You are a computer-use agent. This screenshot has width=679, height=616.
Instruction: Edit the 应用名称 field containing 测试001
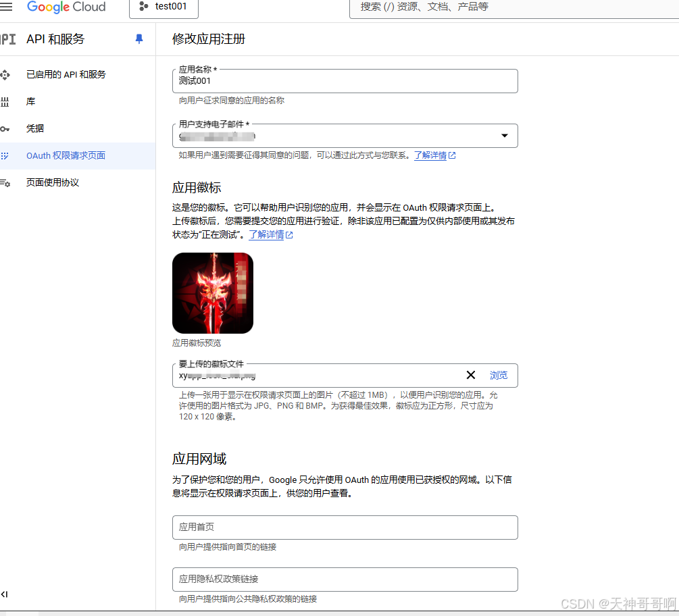(345, 81)
